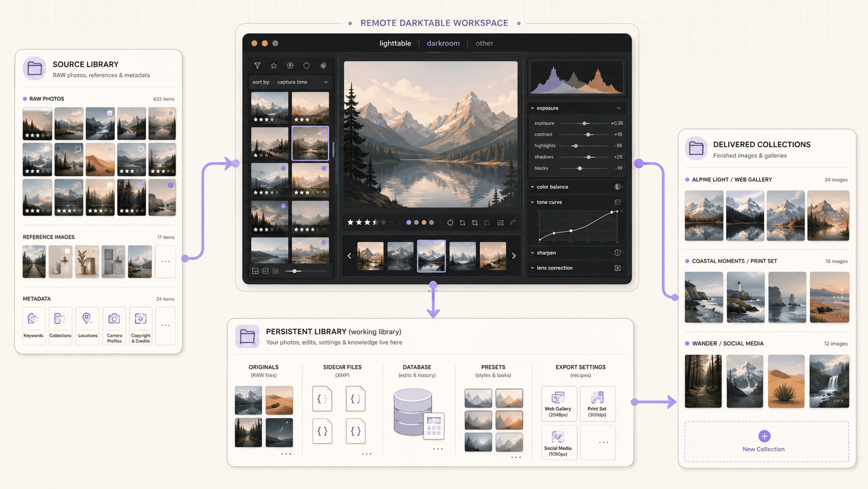Click the histogram display
The image size is (868, 489).
click(576, 77)
